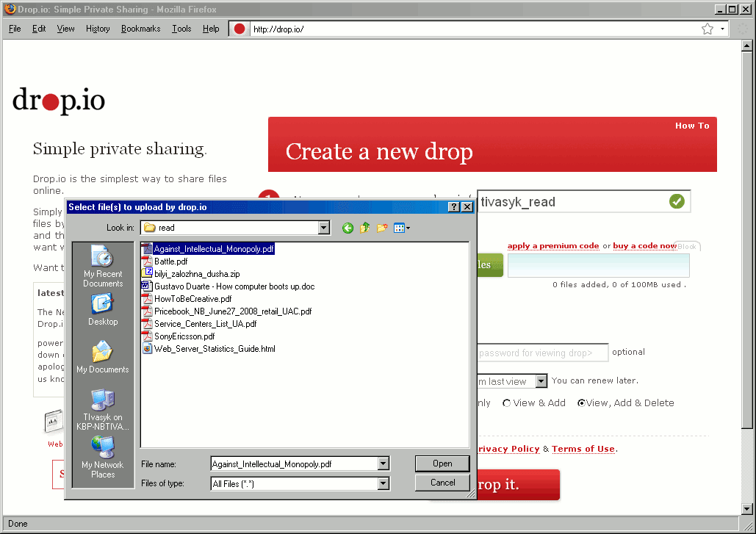Open My Documents in places bar
The image size is (756, 534).
pos(103,357)
